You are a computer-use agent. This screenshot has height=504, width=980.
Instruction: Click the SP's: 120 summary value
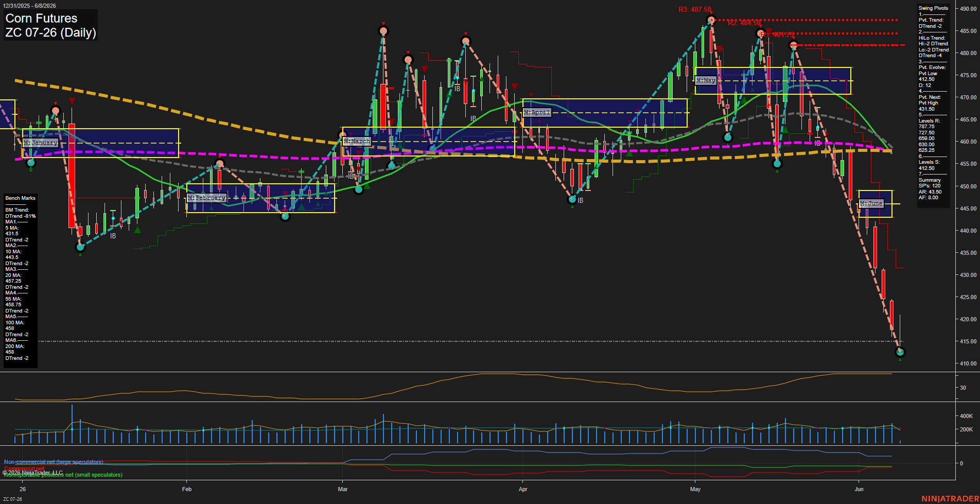coord(930,186)
